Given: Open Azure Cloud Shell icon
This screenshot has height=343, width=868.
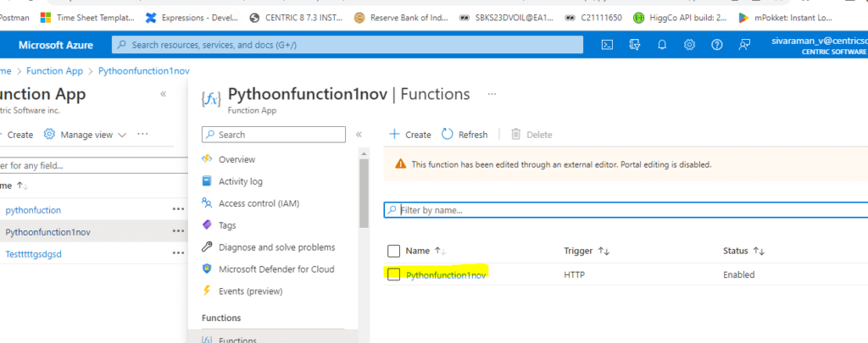Looking at the screenshot, I should (607, 45).
